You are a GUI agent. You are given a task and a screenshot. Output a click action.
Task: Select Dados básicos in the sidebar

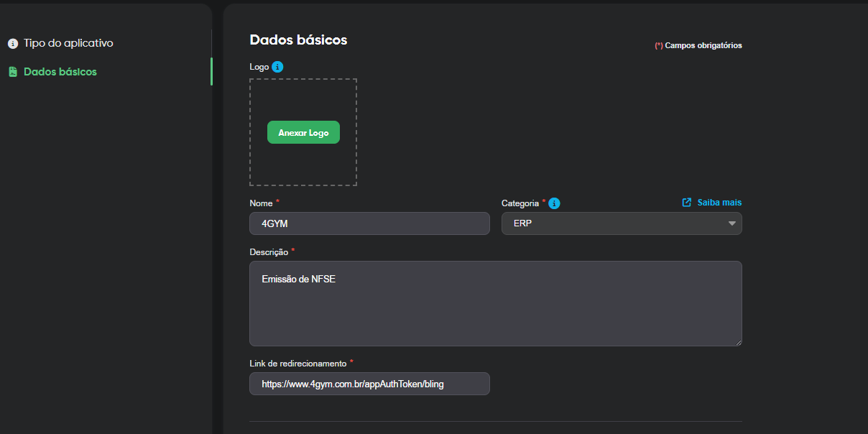coord(60,72)
